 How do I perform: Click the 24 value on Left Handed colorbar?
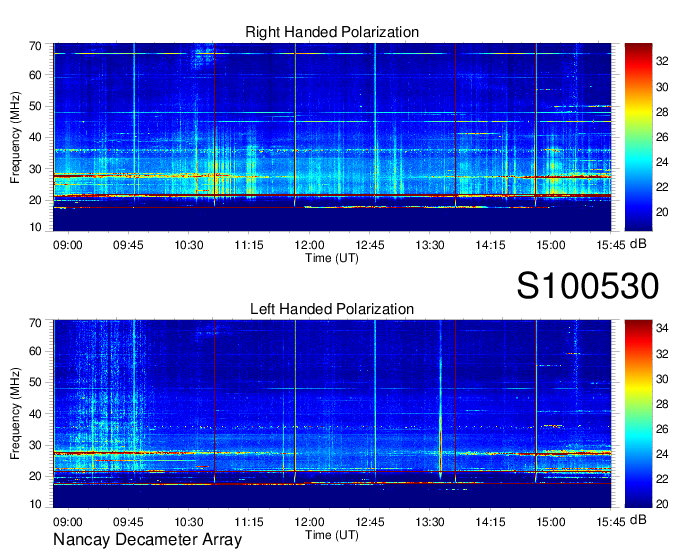coord(662,454)
